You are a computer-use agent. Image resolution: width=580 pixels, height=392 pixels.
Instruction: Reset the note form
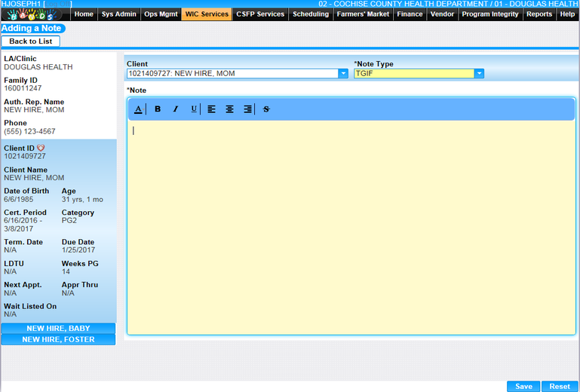[559, 386]
